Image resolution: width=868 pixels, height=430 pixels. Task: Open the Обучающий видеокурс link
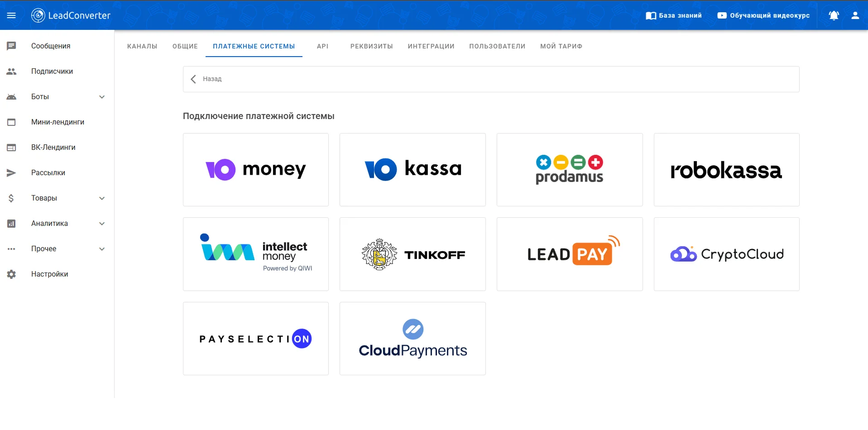pos(763,15)
